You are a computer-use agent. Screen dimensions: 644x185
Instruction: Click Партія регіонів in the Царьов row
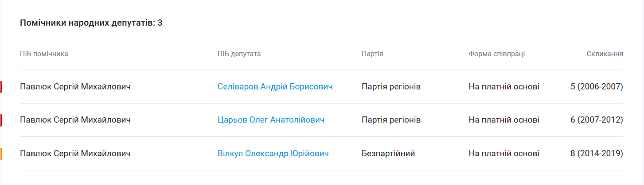(391, 120)
